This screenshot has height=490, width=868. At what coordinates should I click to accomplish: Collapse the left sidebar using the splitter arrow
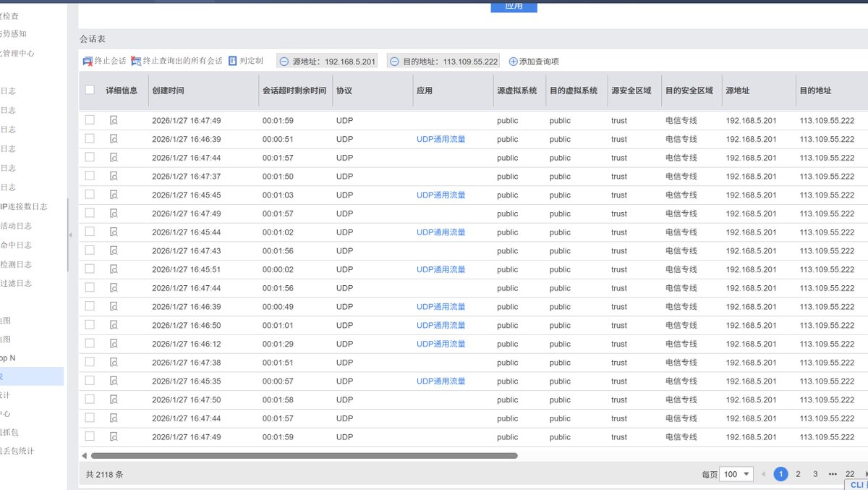(x=70, y=235)
